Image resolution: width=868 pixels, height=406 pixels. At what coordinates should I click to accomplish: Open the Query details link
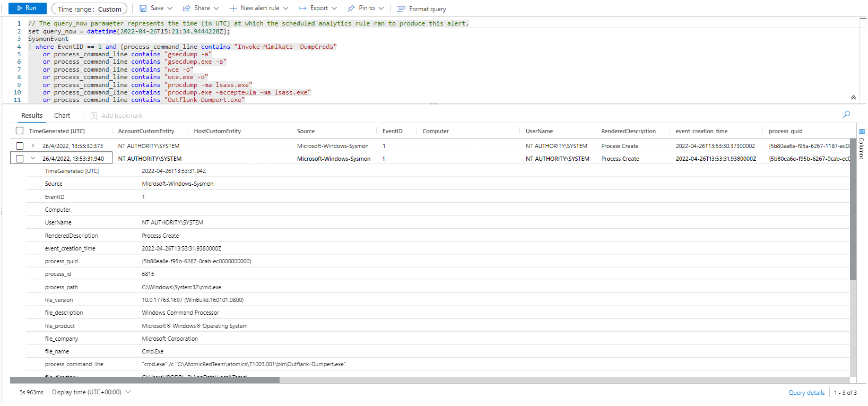pos(806,393)
